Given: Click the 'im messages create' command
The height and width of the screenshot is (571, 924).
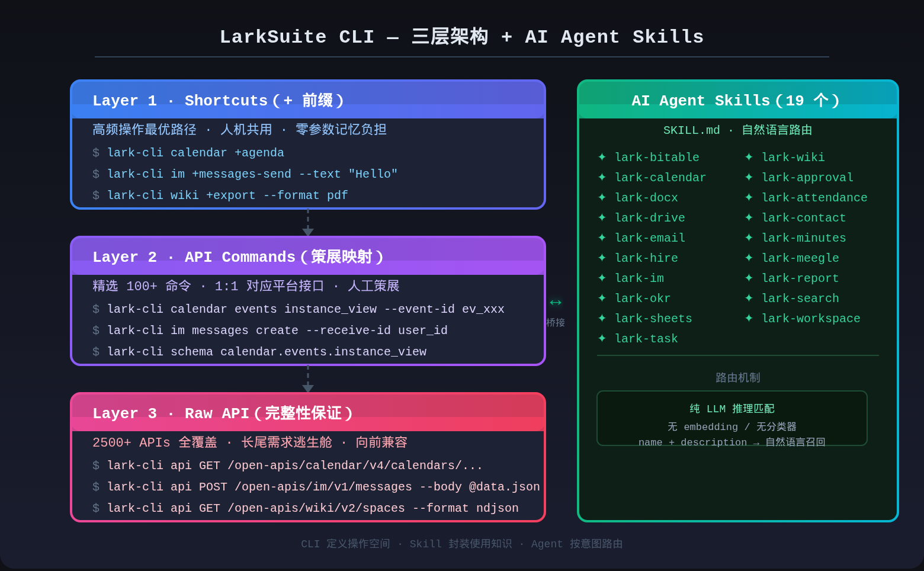Looking at the screenshot, I should (x=270, y=331).
